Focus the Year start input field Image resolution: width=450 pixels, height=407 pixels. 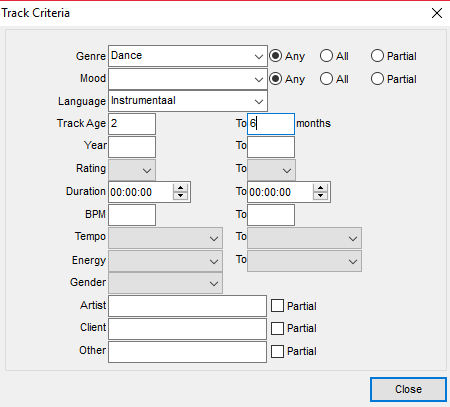click(132, 147)
